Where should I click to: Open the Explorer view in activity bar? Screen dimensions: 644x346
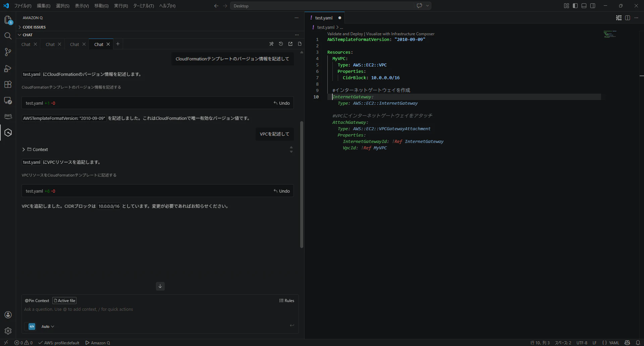point(8,20)
